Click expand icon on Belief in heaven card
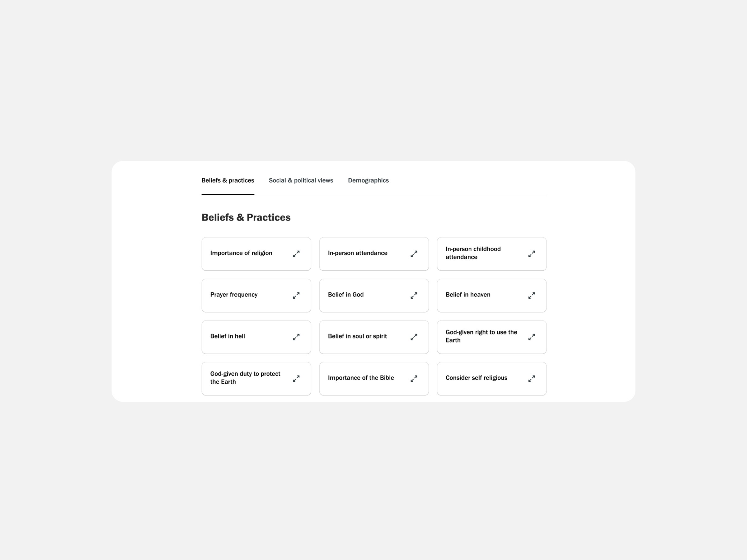The image size is (747, 560). click(x=532, y=295)
